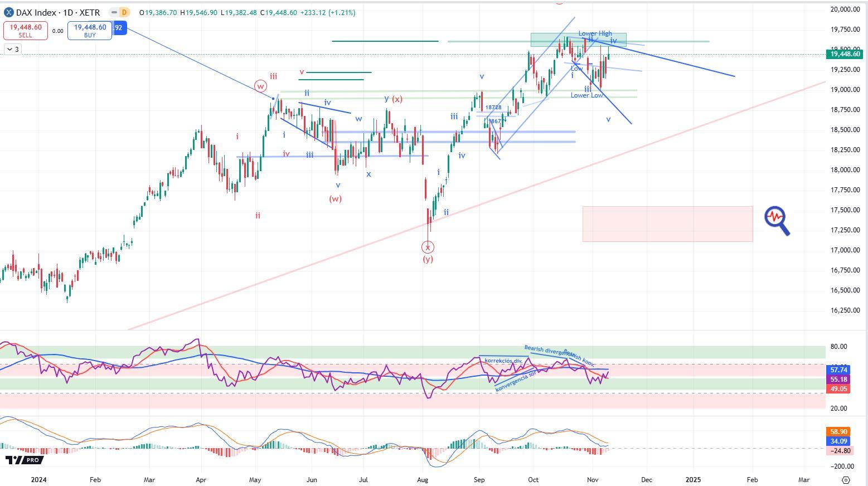868x486 pixels.
Task: Click the gray market status pill icon
Action: pyautogui.click(x=113, y=12)
